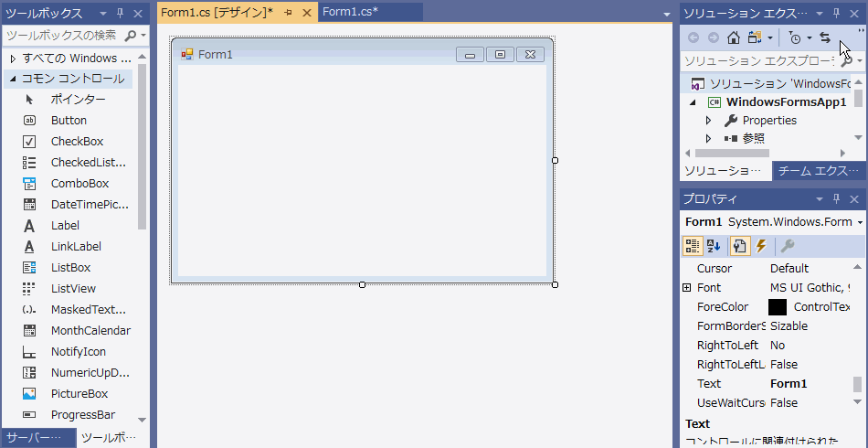The width and height of the screenshot is (868, 448).
Task: Show properties in Categorized view
Action: tap(692, 246)
